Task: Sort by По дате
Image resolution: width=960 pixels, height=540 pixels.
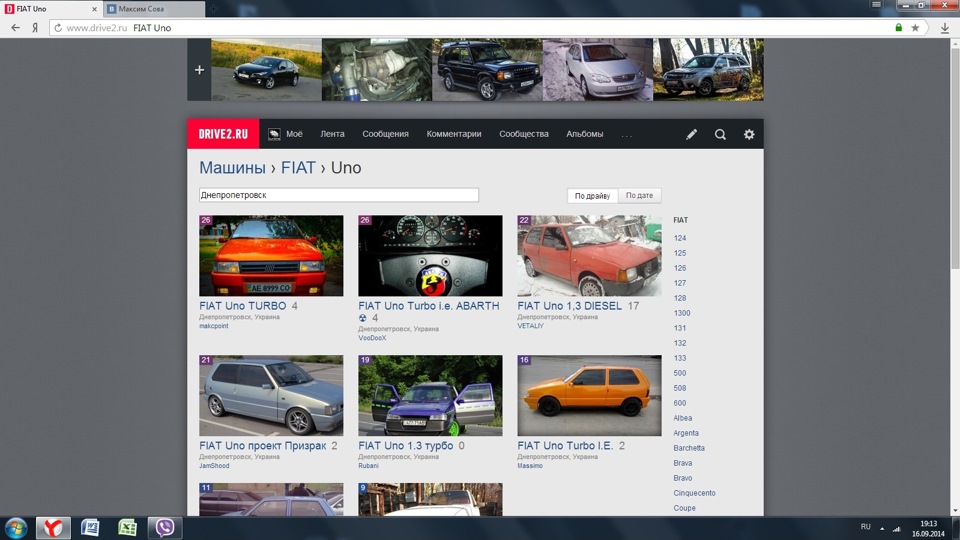Action: (x=639, y=195)
